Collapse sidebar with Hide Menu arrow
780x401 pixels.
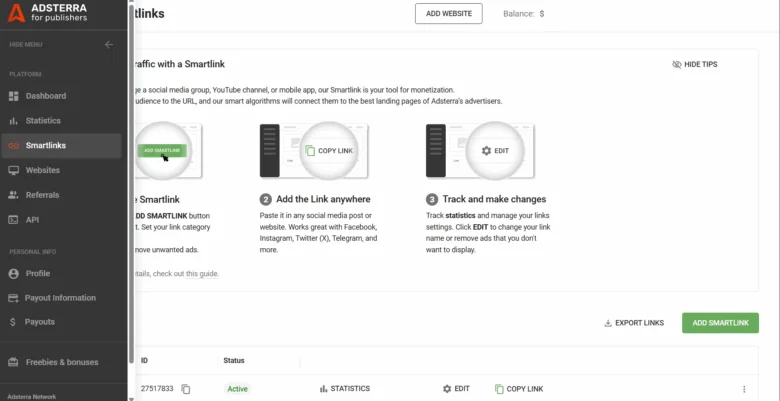pos(109,45)
